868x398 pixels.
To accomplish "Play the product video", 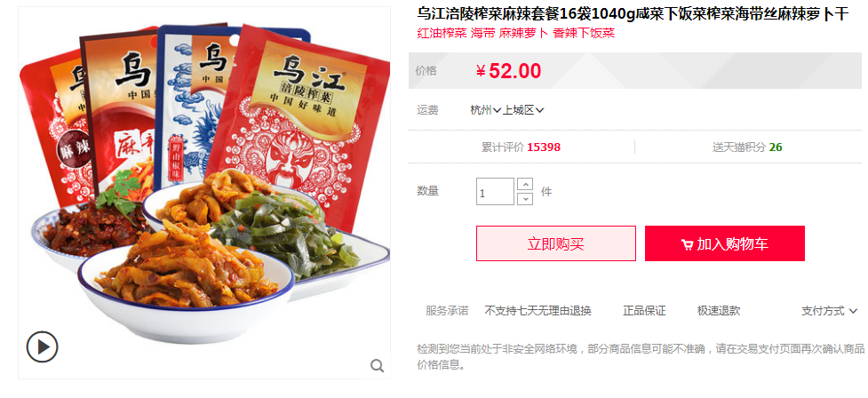I will pyautogui.click(x=42, y=347).
